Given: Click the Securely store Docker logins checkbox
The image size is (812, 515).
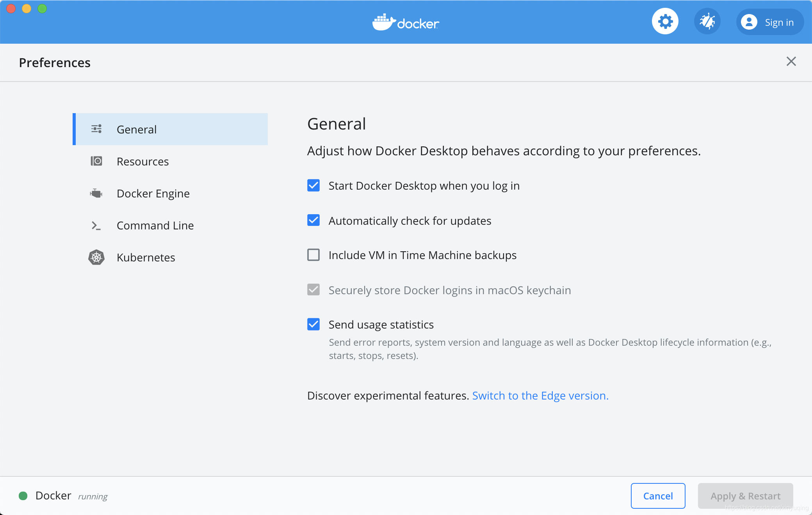Looking at the screenshot, I should 313,290.
